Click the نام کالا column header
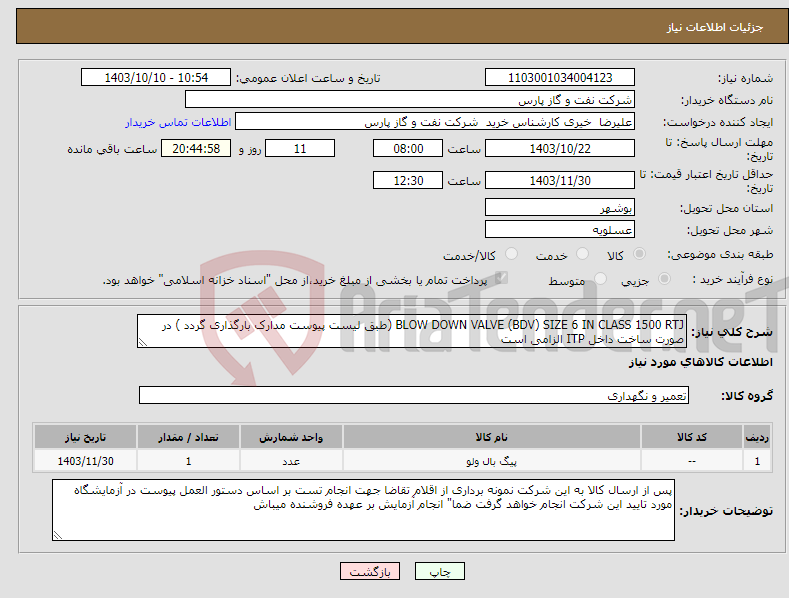This screenshot has height=598, width=789. click(x=492, y=437)
